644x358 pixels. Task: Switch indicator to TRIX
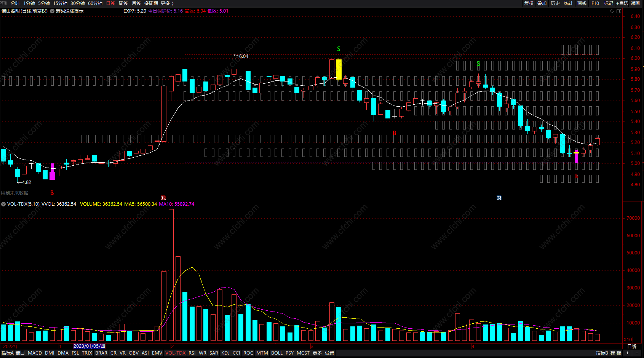(x=87, y=353)
